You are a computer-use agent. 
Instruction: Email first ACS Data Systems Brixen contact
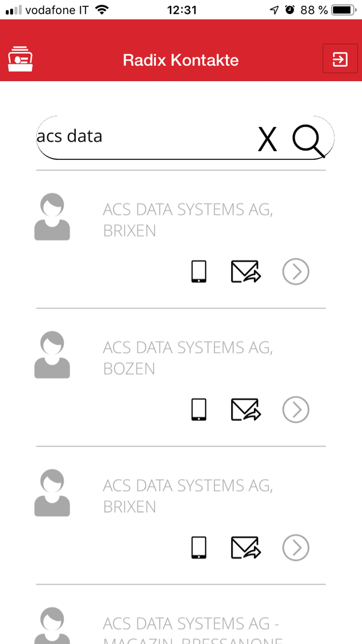pyautogui.click(x=246, y=271)
